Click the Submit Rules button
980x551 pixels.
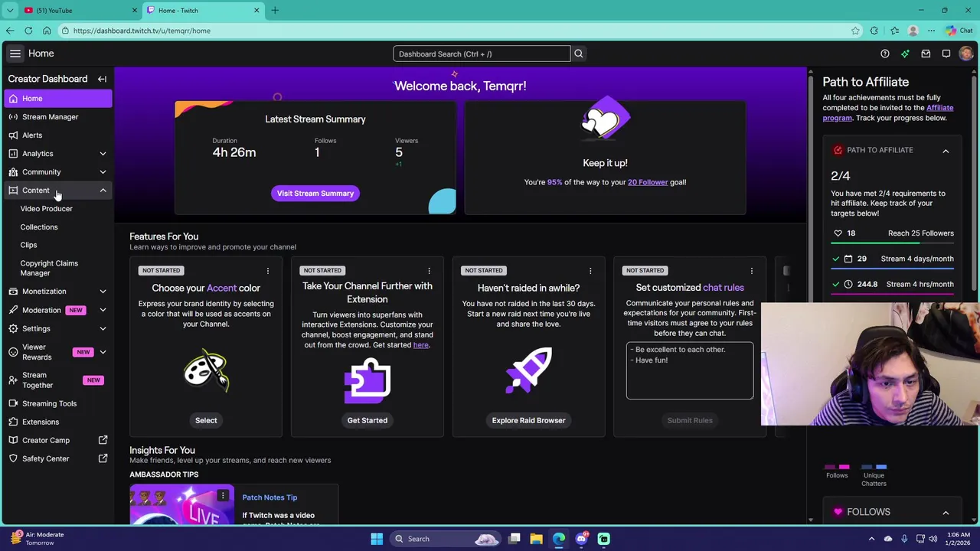click(x=690, y=420)
